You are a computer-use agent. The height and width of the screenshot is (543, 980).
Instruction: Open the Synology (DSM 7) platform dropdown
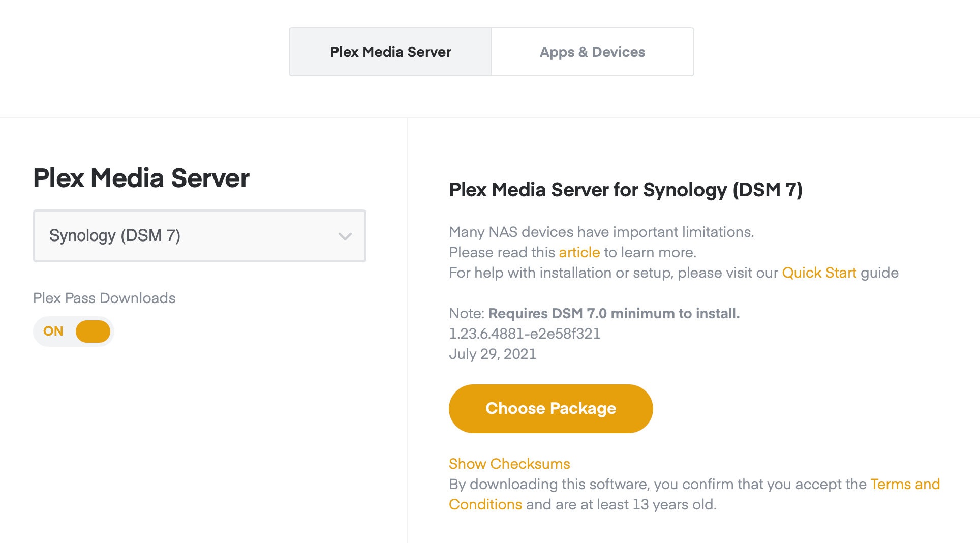coord(200,236)
